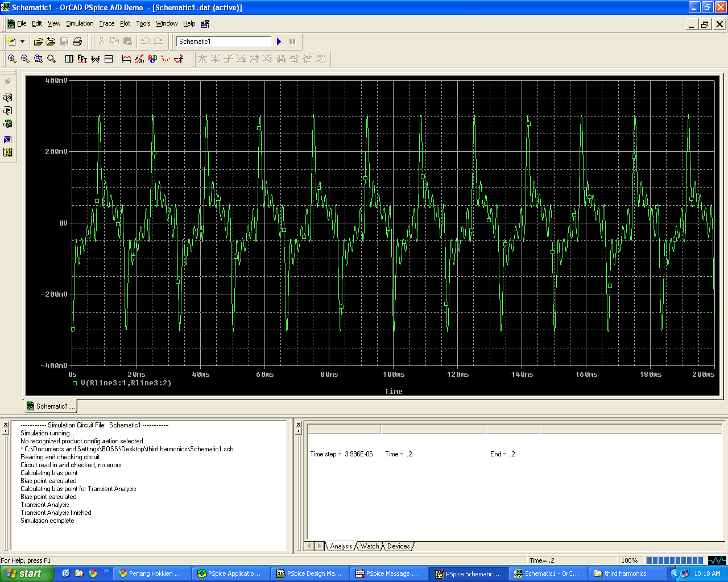Click the Time step = 3.996E-06 value

(x=341, y=454)
